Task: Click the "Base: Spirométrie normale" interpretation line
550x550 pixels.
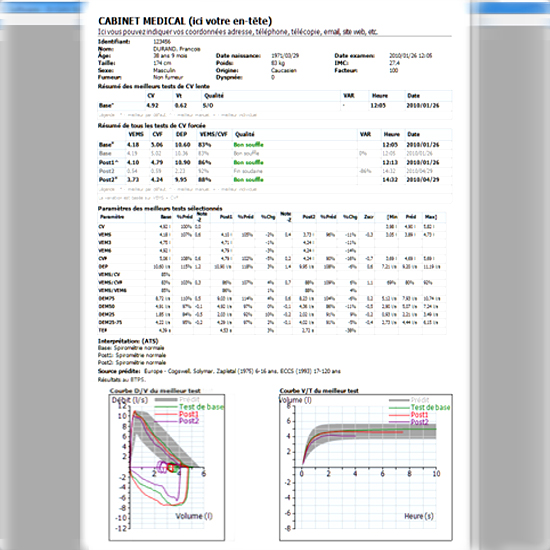Action: click(131, 348)
